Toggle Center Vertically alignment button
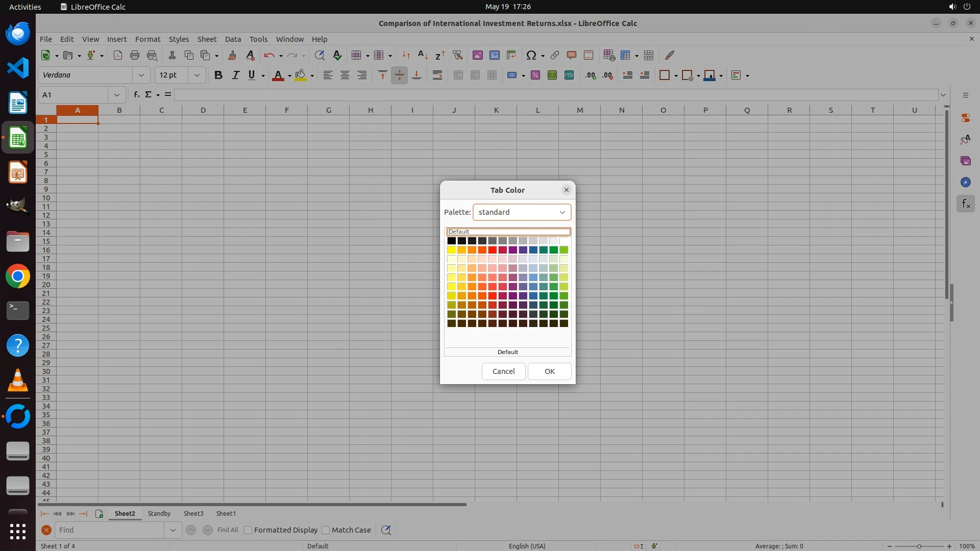The width and height of the screenshot is (980, 551). coord(399,76)
